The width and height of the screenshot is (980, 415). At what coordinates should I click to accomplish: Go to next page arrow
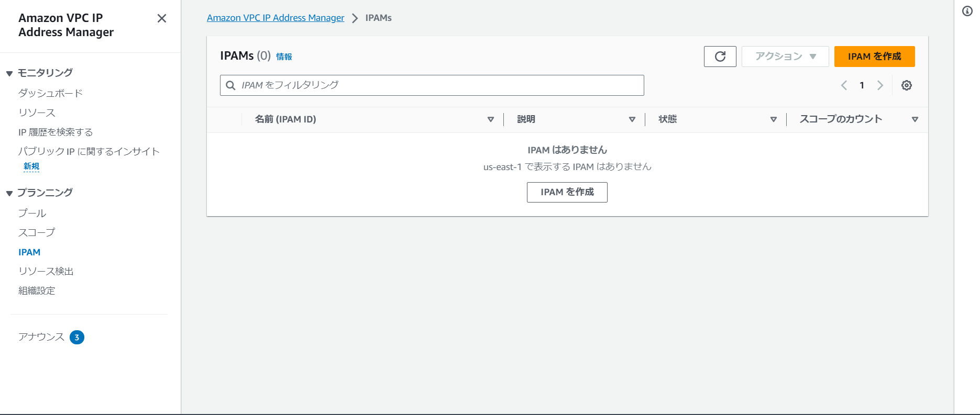880,85
